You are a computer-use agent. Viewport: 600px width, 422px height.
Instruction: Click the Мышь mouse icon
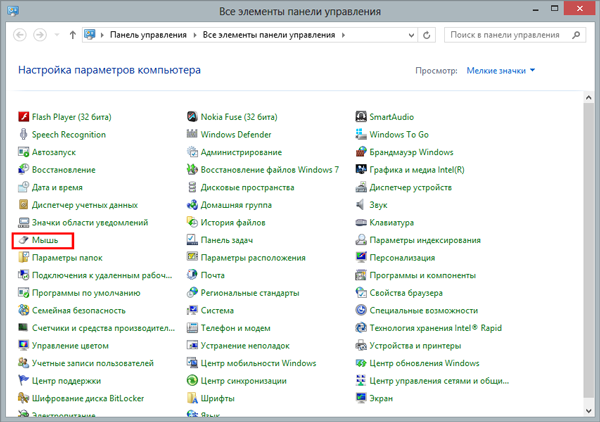pos(24,241)
